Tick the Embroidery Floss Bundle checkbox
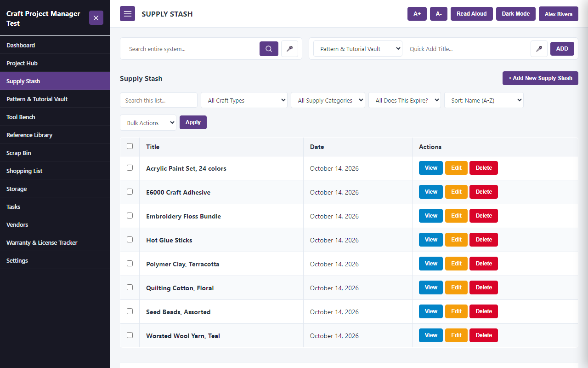 (x=130, y=216)
